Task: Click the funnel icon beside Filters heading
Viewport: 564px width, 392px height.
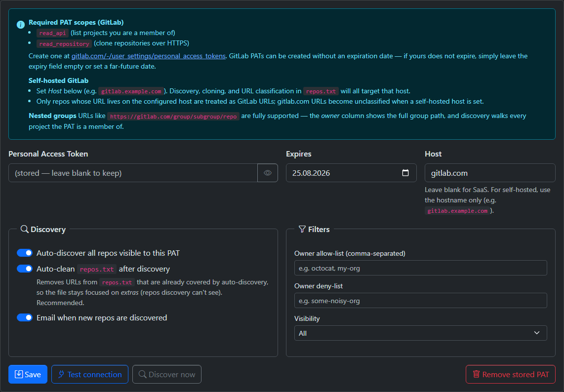Action: (302, 229)
